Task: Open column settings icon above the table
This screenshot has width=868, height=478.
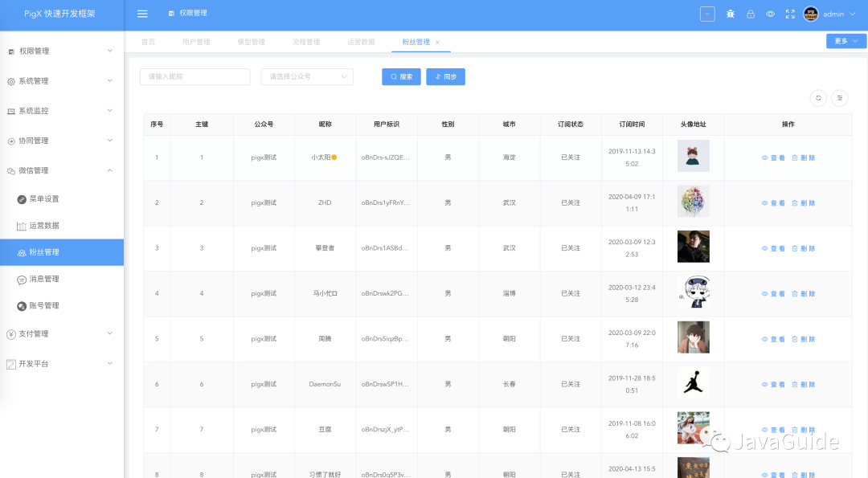Action: [x=840, y=97]
